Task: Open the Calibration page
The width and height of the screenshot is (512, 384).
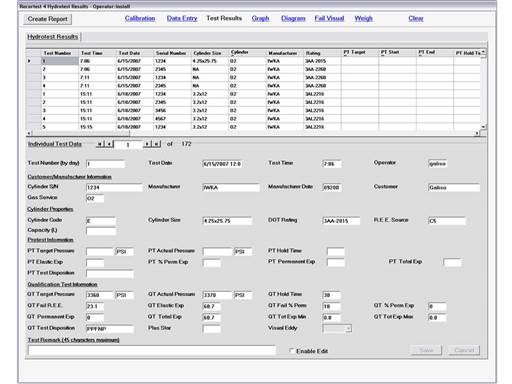Action: pyautogui.click(x=140, y=18)
